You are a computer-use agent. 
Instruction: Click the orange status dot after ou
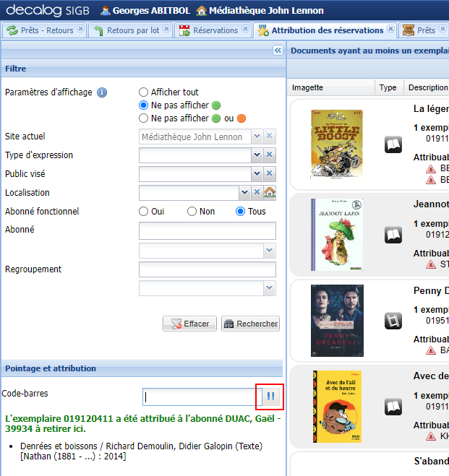point(241,118)
